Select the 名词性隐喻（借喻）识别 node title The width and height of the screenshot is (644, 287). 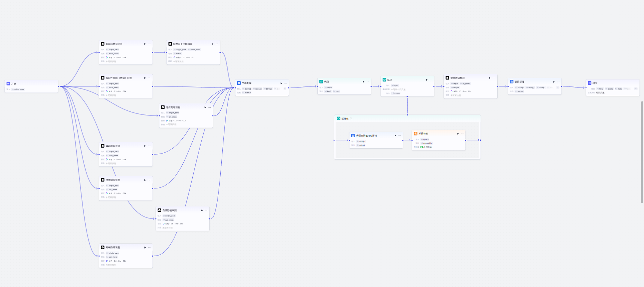[119, 78]
